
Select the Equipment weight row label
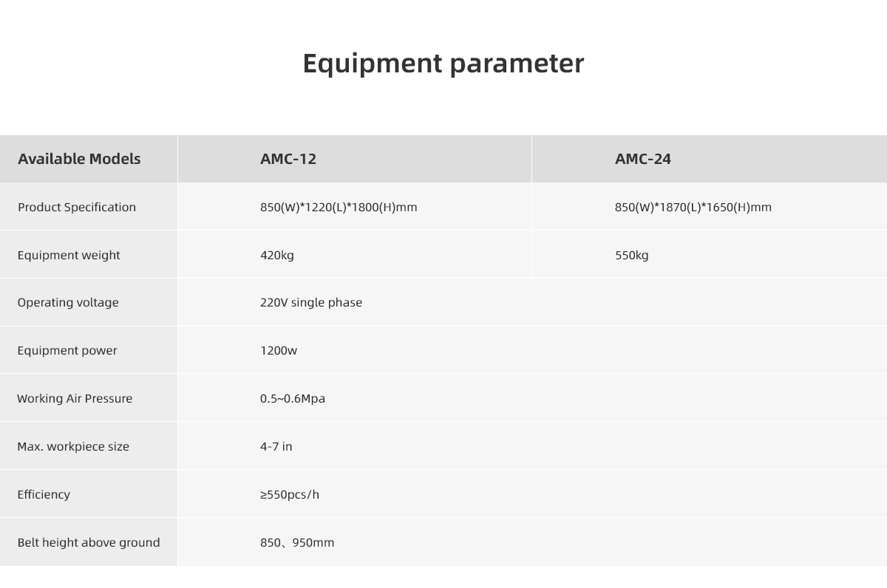point(69,255)
